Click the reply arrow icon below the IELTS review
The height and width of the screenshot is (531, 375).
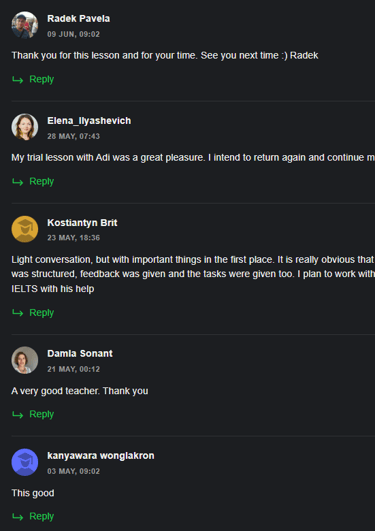[x=18, y=313]
